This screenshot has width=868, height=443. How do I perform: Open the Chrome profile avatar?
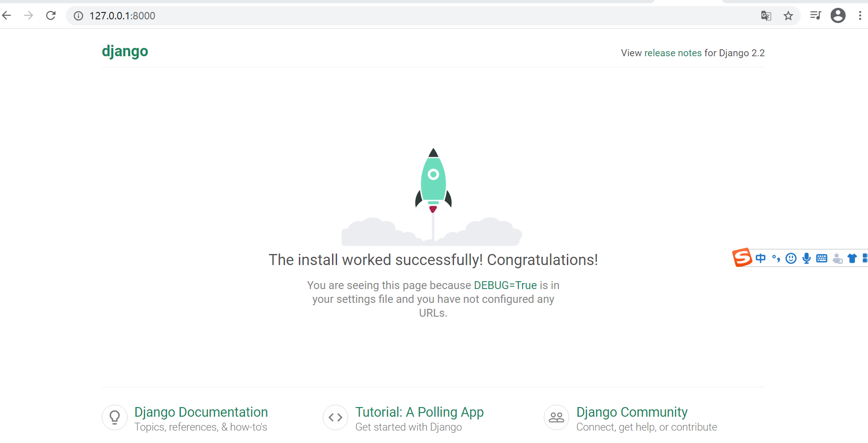[838, 16]
